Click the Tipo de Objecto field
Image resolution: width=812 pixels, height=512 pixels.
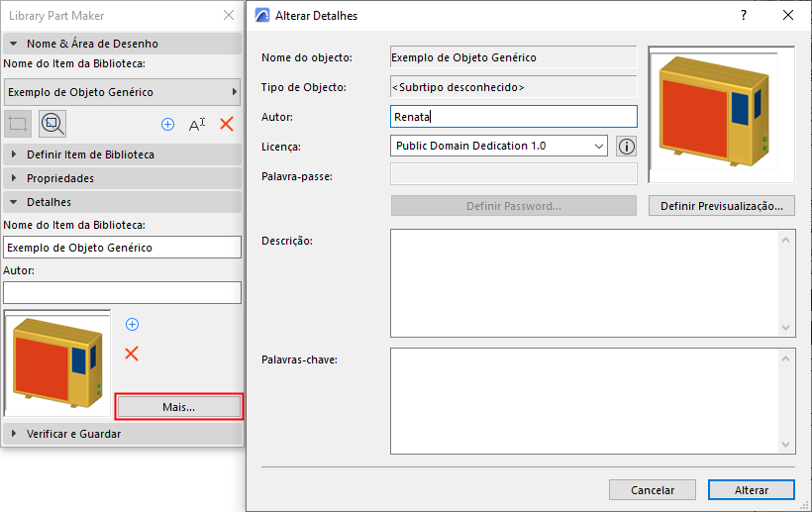(x=514, y=87)
